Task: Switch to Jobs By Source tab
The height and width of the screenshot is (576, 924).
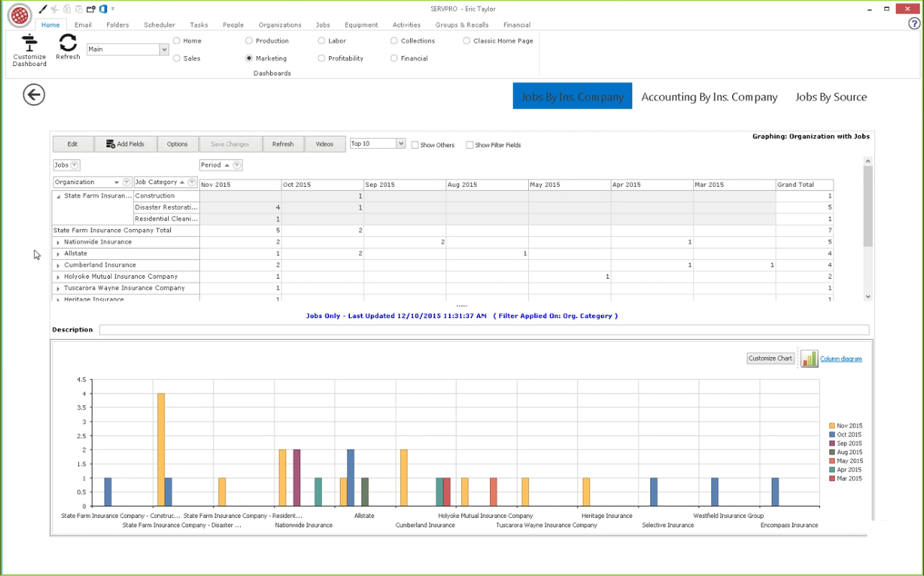Action: (831, 96)
